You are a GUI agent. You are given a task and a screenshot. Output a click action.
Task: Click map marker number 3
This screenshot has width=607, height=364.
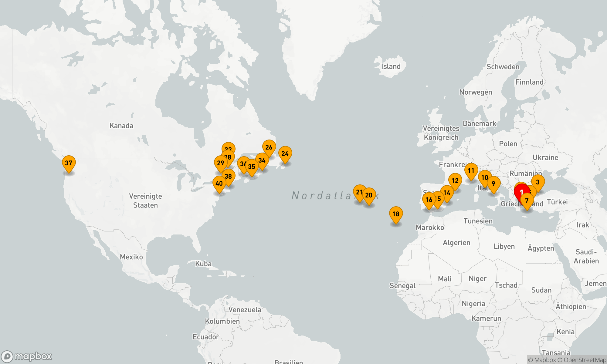[538, 183]
